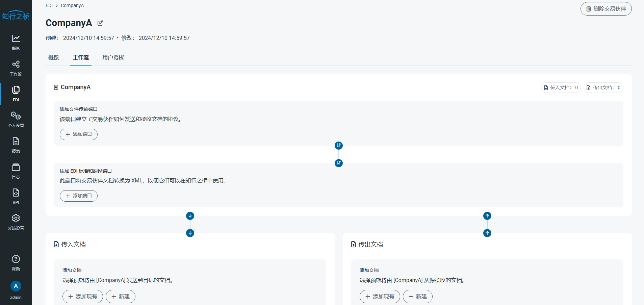Click the 传出文档 count badge
Screen dimensions: 644x305
tap(603, 87)
